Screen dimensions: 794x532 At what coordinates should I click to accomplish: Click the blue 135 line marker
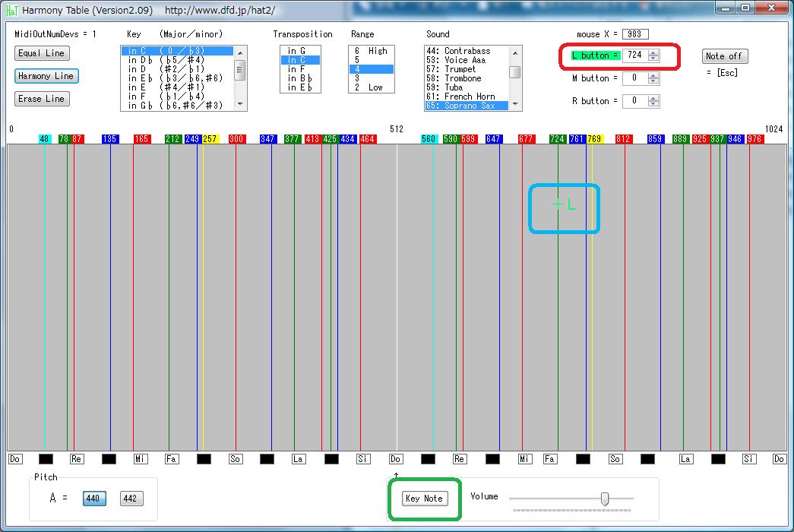[110, 139]
